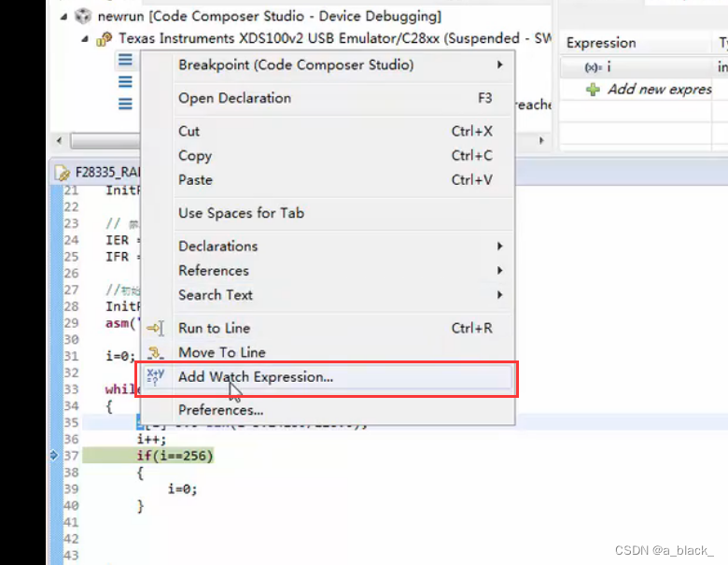Viewport: 728px width, 565px height.
Task: Select newrun Code Composer Studio debug entry
Action: tap(270, 16)
